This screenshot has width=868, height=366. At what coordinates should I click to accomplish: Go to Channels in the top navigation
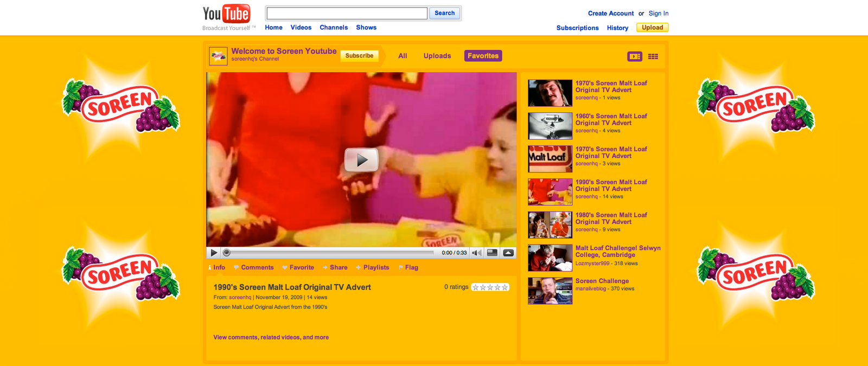(x=334, y=27)
